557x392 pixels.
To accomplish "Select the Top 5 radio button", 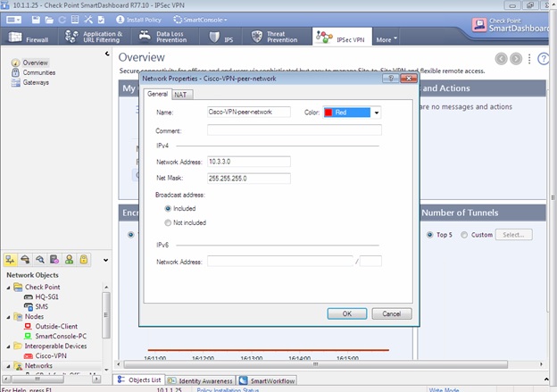I will click(x=430, y=235).
